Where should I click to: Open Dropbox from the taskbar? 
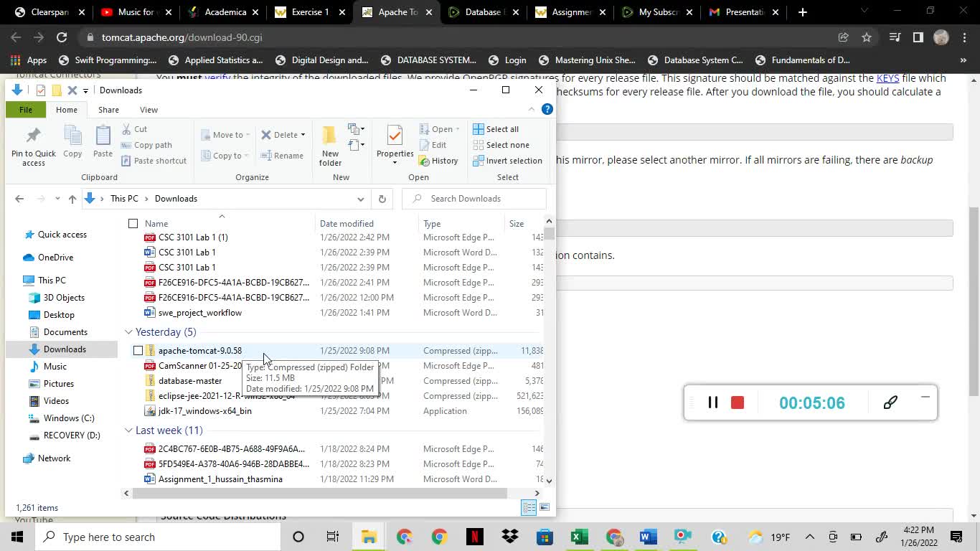[x=510, y=537]
